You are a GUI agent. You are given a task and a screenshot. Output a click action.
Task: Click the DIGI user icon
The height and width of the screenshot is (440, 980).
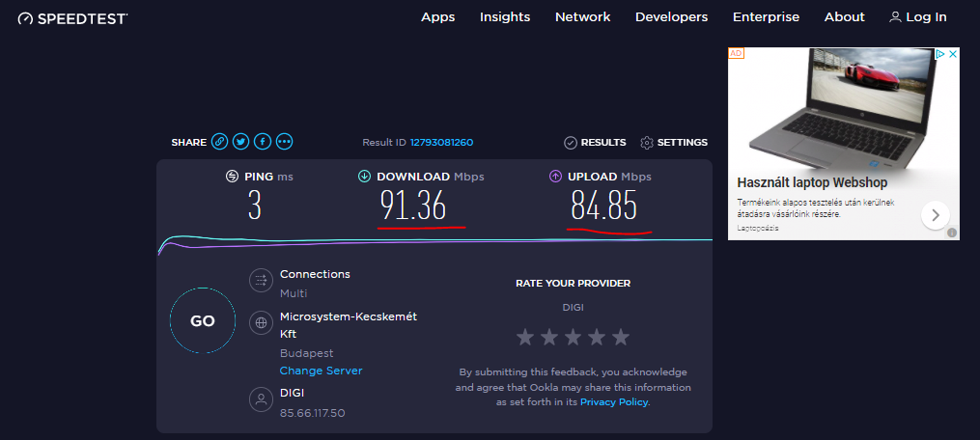(x=262, y=399)
